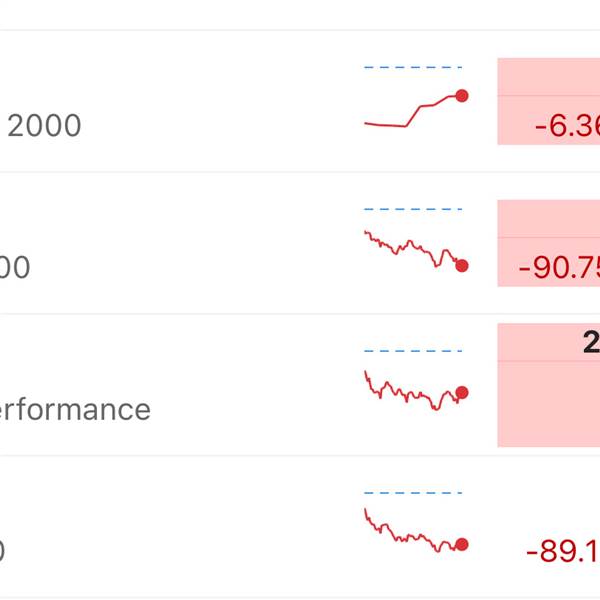Click the upper pink cell above -6.36
The height and width of the screenshot is (600, 600).
(549, 77)
